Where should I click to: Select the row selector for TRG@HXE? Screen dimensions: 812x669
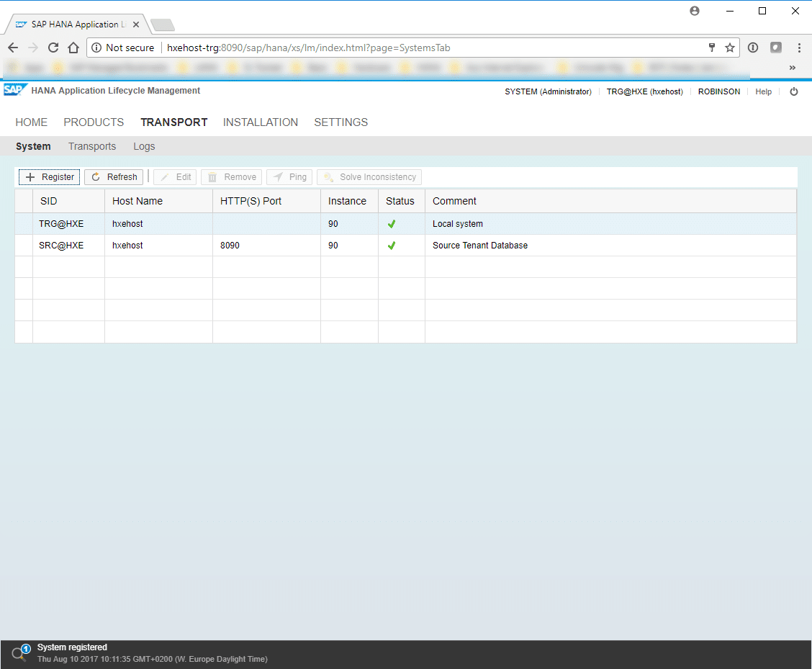point(24,224)
